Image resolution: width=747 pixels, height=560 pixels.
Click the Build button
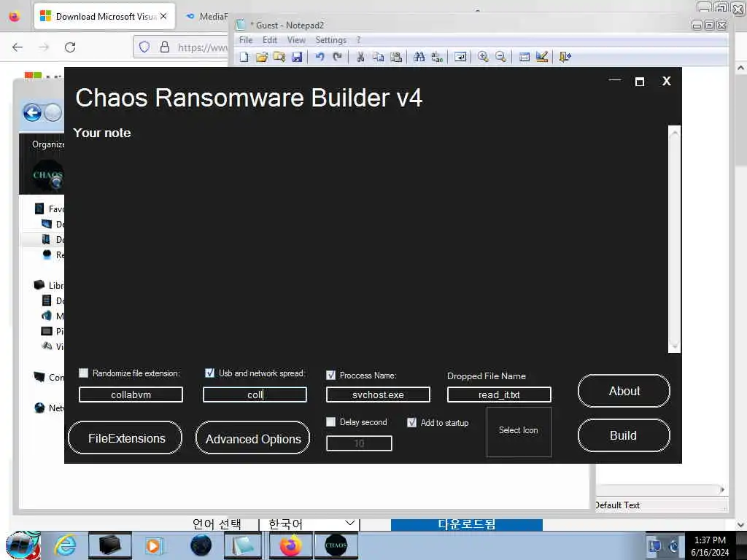tap(624, 435)
